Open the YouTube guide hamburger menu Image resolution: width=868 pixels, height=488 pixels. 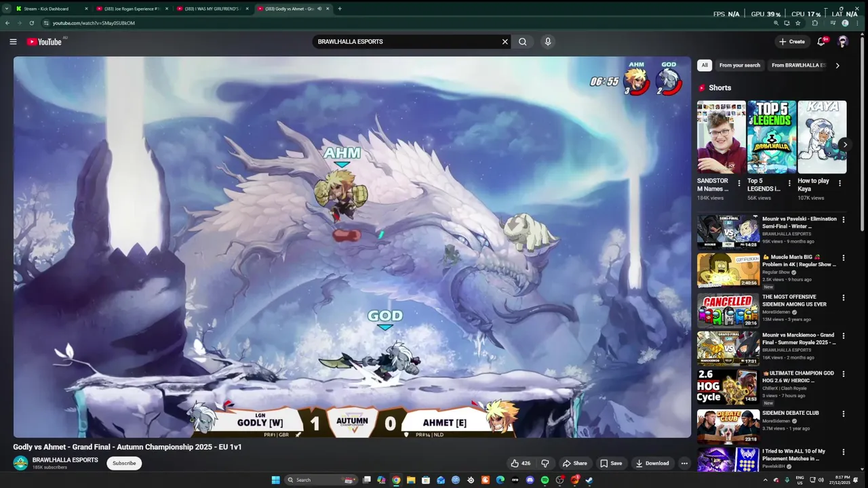pos(13,42)
